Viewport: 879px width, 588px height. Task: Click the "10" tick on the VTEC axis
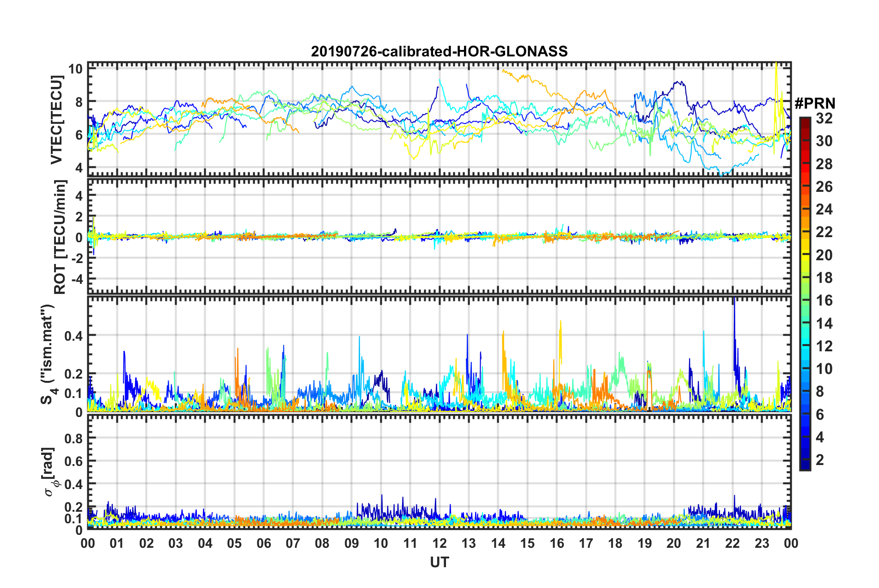75,69
